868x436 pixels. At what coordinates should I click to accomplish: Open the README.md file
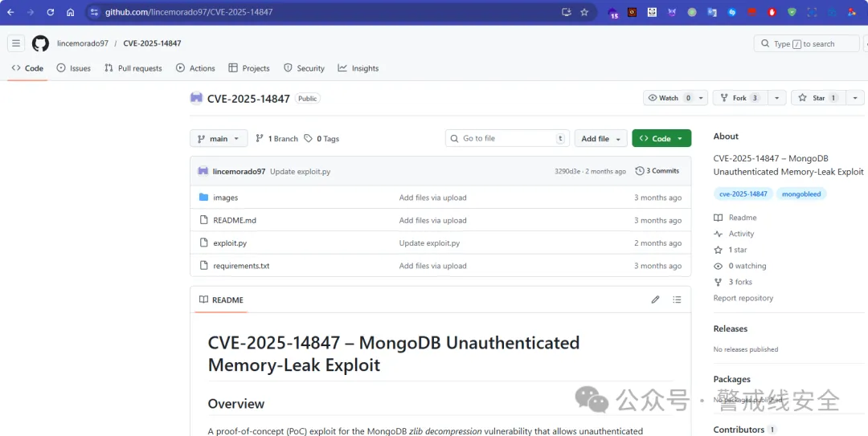pos(235,220)
